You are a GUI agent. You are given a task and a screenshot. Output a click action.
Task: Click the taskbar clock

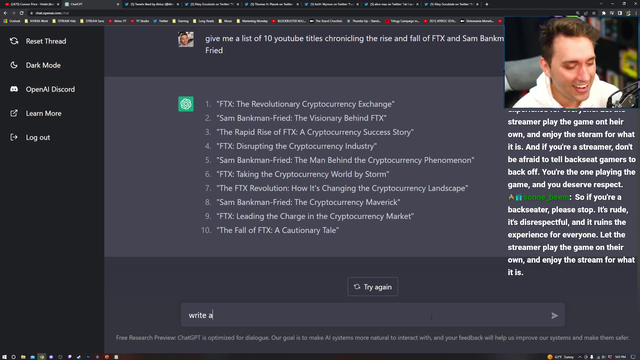(620, 357)
